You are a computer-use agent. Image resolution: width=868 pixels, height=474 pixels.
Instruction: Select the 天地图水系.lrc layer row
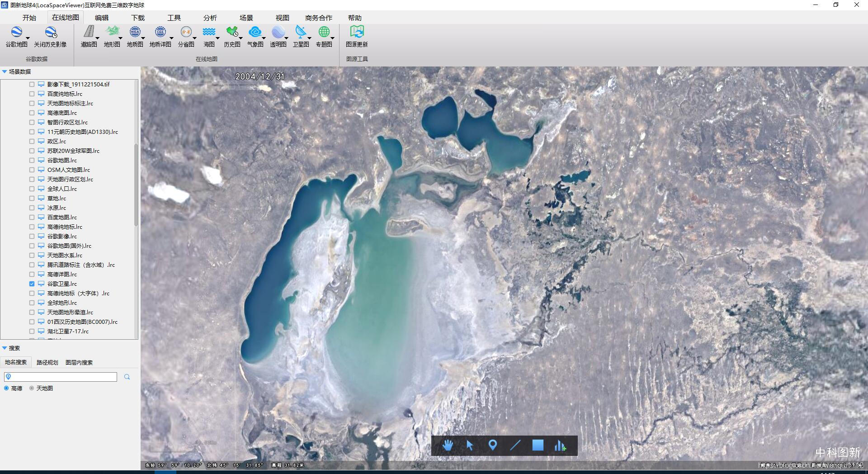click(65, 255)
